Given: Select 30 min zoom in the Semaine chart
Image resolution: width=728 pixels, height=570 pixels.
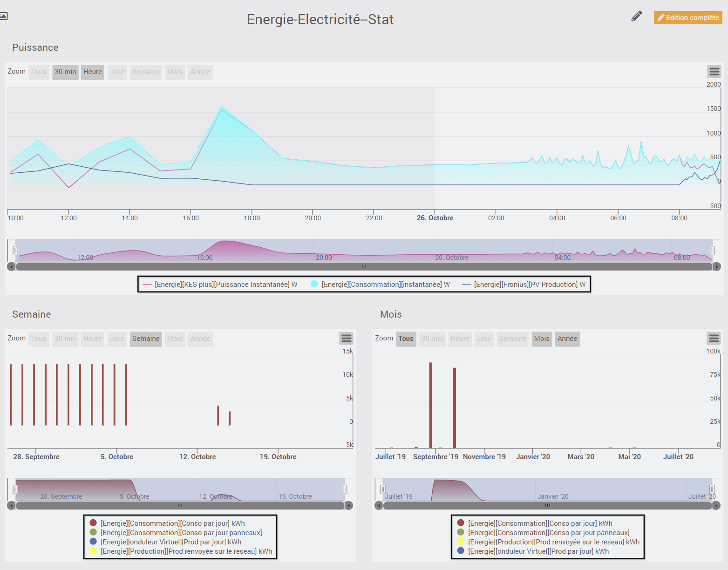Looking at the screenshot, I should tap(65, 339).
